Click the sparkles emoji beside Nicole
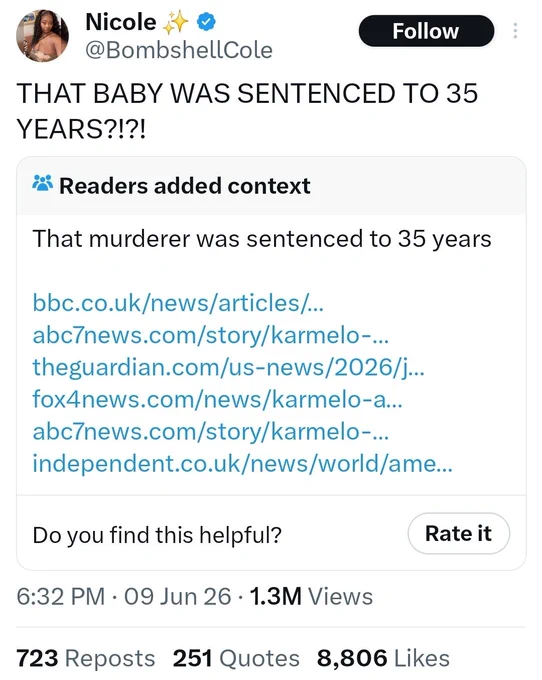Screen dimensions: 542x680 176,23
